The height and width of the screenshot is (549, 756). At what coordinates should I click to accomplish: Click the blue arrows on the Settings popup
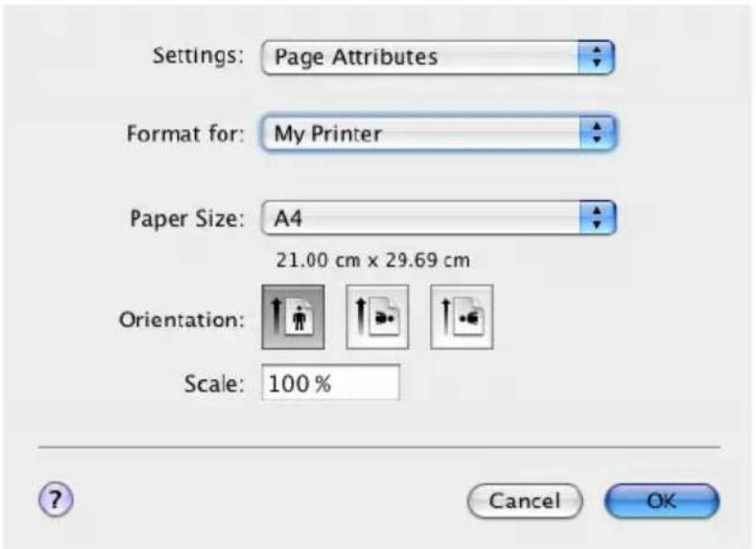[x=597, y=57]
